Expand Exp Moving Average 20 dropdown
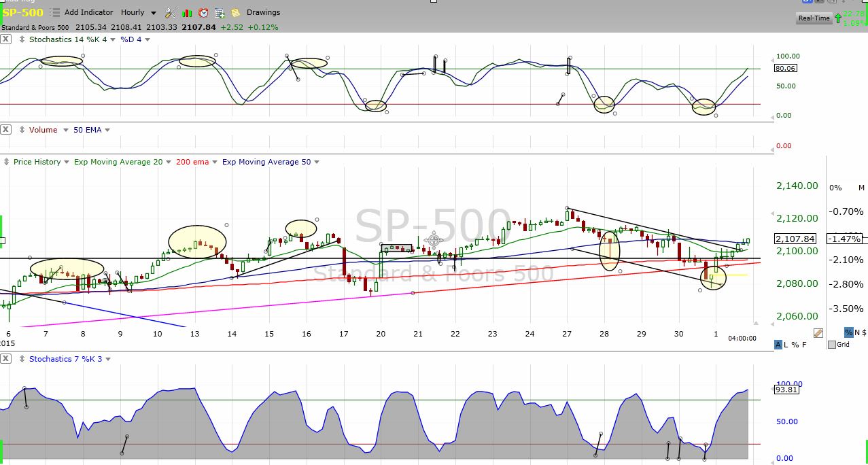The image size is (868, 465). [x=167, y=162]
